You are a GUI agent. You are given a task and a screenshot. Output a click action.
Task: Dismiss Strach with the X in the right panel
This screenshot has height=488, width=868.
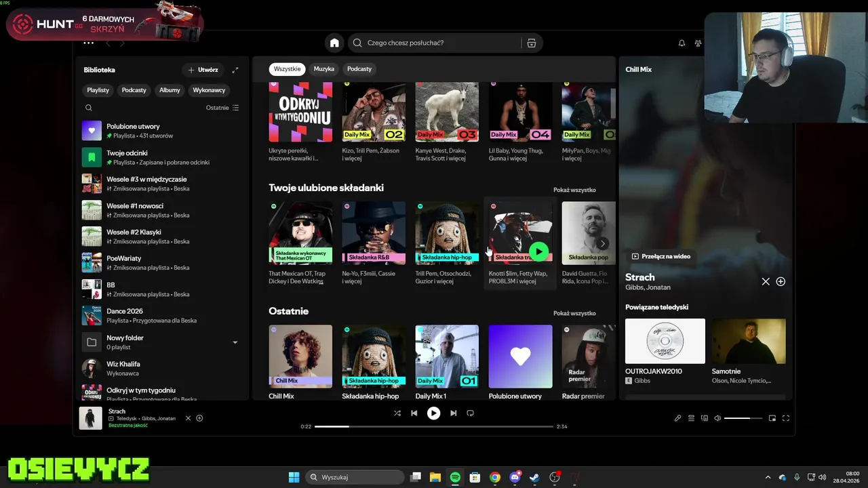(766, 281)
